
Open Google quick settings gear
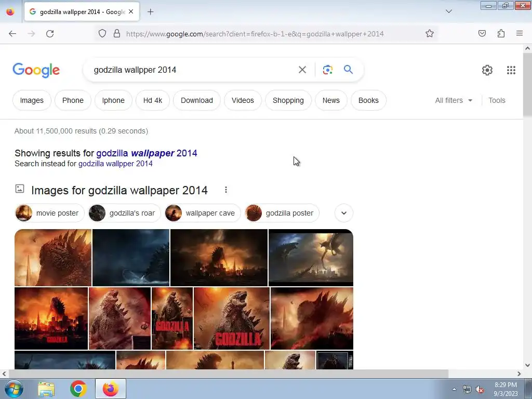pyautogui.click(x=487, y=70)
